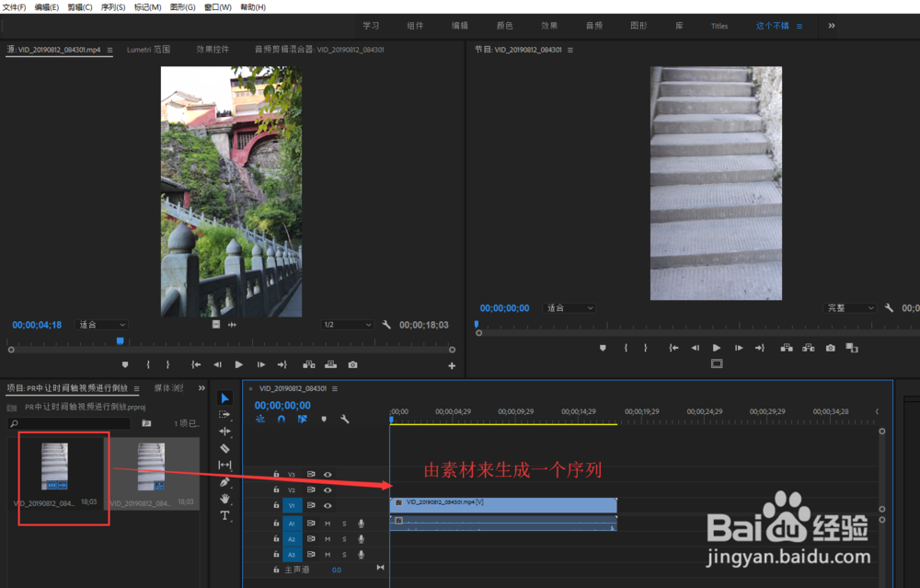Screen dimensions: 920x588
Task: Open program monitor zoom level dropdown
Action: [x=569, y=308]
